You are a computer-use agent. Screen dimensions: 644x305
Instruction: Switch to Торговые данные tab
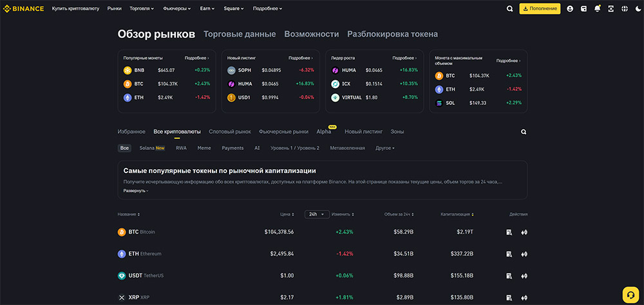point(240,34)
